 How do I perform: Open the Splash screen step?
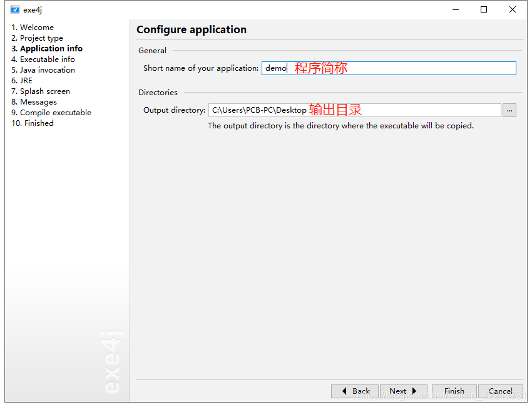point(41,91)
